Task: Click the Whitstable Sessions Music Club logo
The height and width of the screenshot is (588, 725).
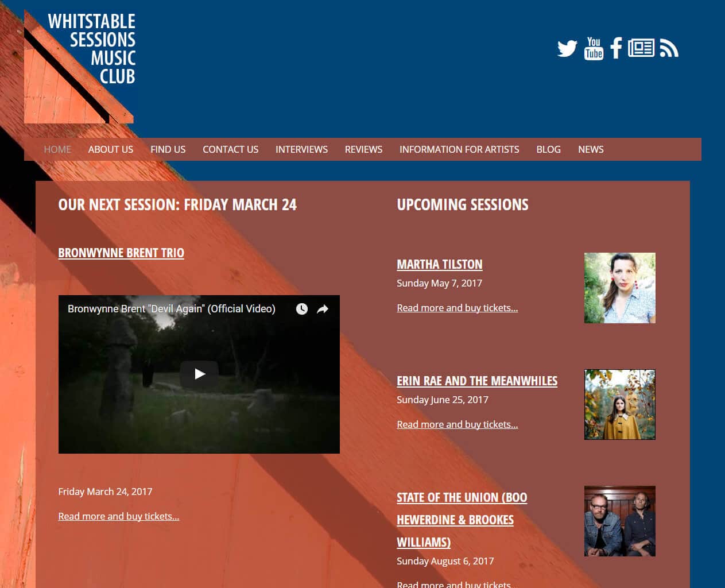Action: pos(80,67)
